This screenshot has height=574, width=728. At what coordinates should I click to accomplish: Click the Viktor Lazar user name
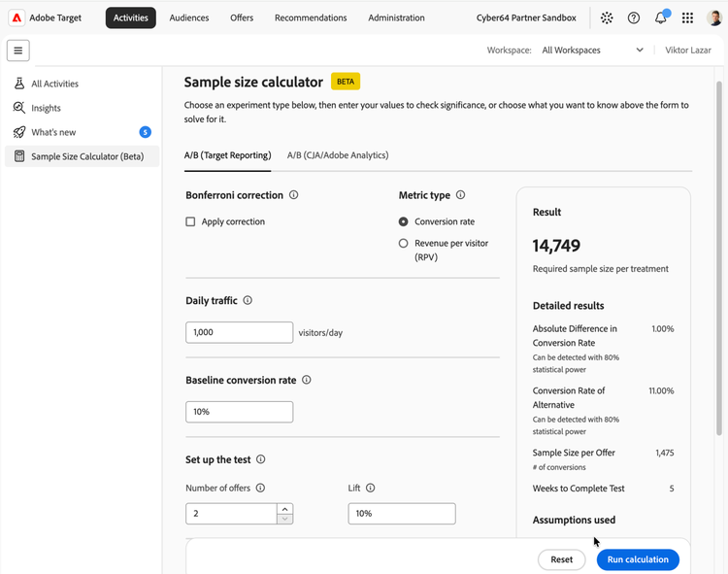click(687, 51)
